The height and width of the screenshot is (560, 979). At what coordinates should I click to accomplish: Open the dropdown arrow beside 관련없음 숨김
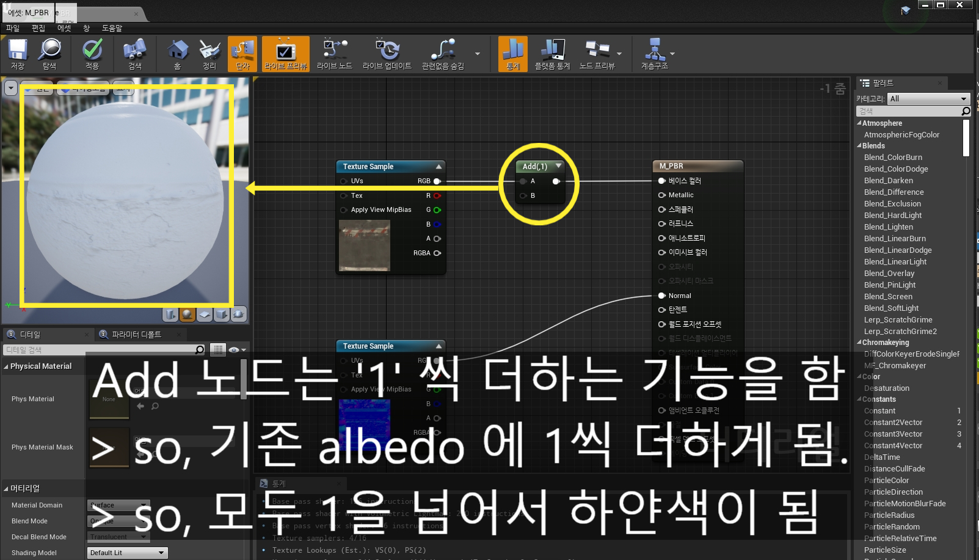point(478,54)
